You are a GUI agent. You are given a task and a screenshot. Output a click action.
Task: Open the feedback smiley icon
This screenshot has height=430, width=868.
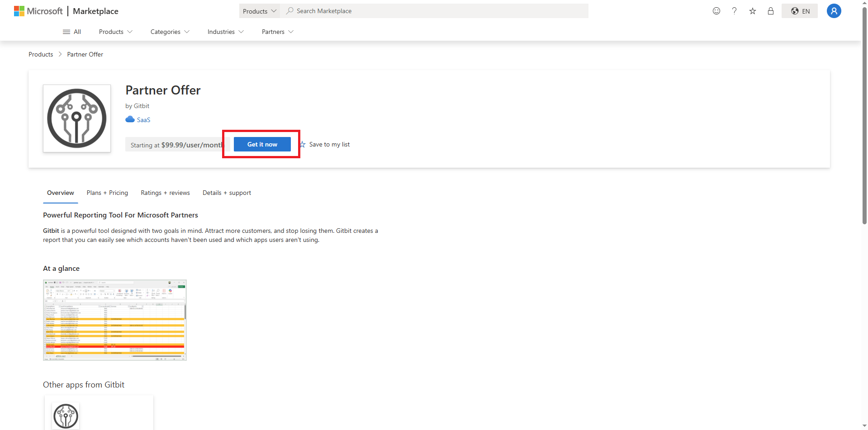(x=716, y=11)
